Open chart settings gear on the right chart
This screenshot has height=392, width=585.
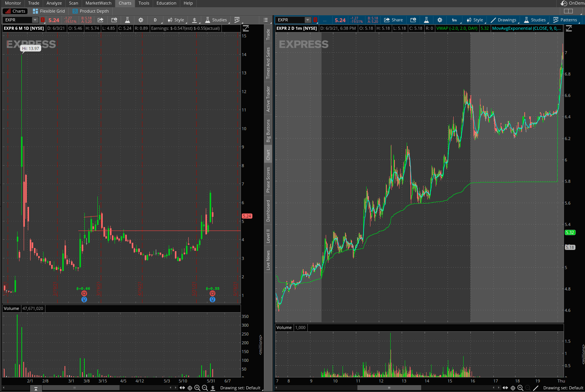pos(440,20)
